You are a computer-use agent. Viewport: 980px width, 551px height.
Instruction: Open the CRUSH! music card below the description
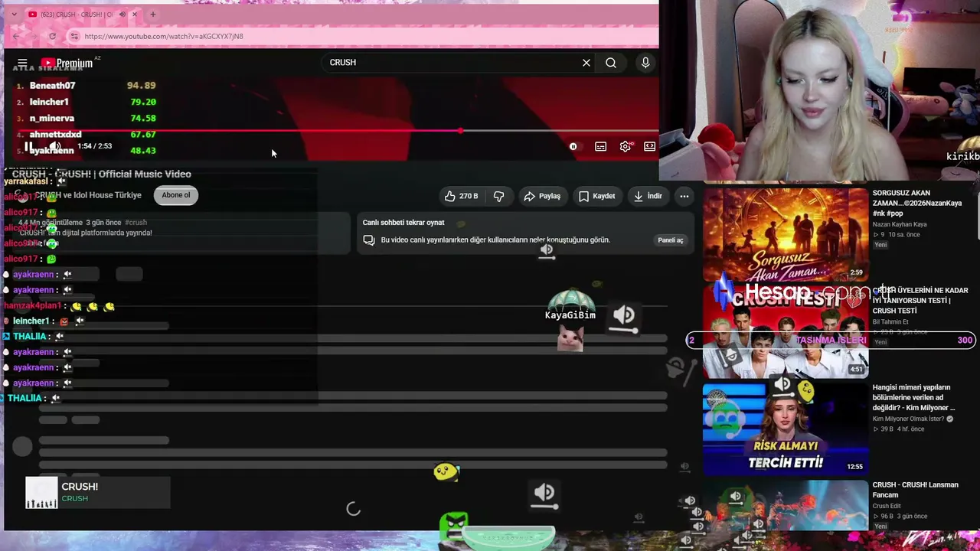coord(98,493)
